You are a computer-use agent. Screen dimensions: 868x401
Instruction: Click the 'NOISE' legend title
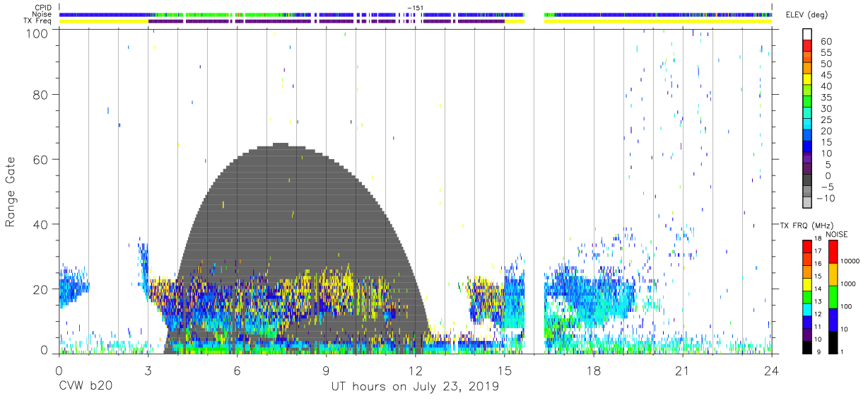tap(836, 234)
